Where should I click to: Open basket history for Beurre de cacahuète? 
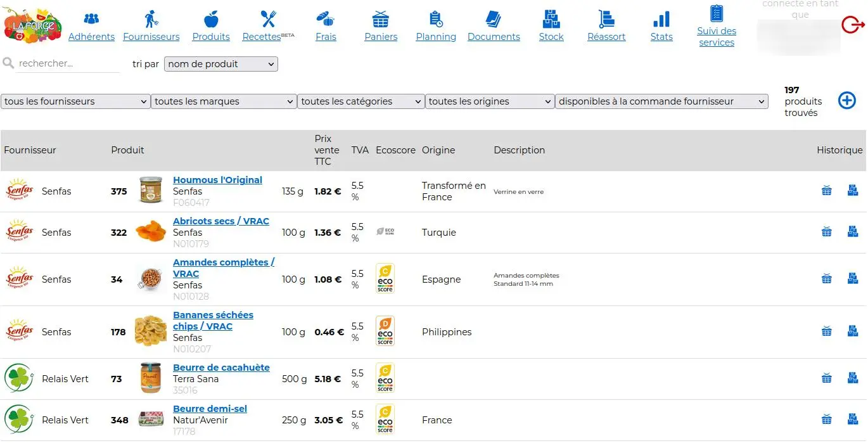(x=827, y=378)
